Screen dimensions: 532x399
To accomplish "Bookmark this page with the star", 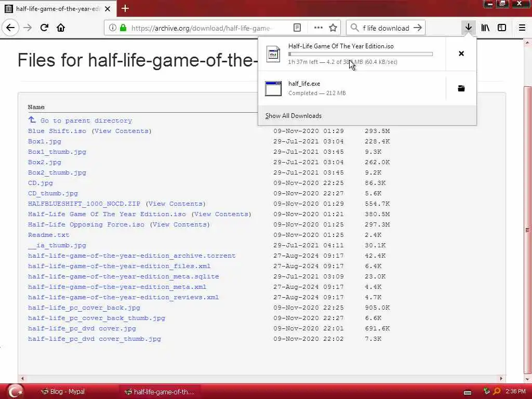I will [333, 28].
